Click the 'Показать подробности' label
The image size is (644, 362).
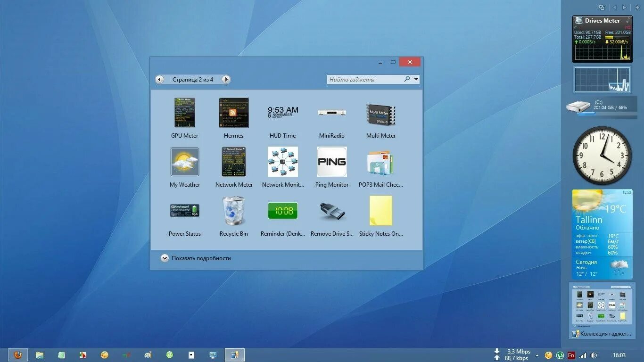click(201, 258)
